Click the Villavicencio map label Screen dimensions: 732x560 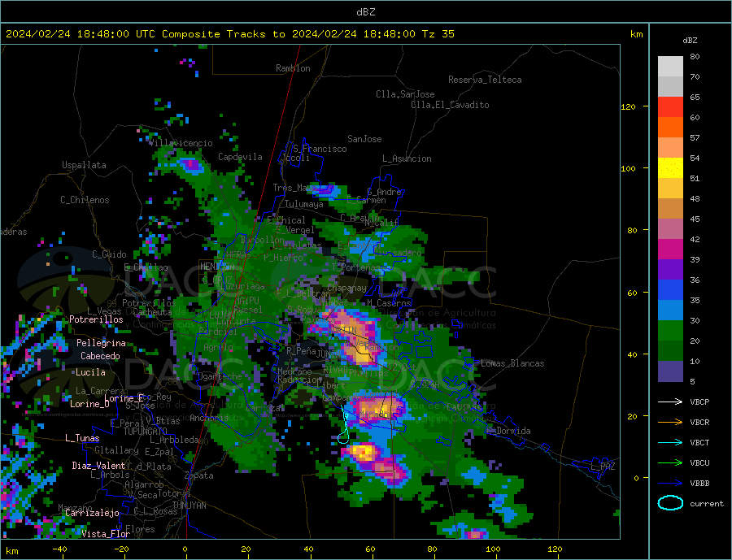(181, 143)
